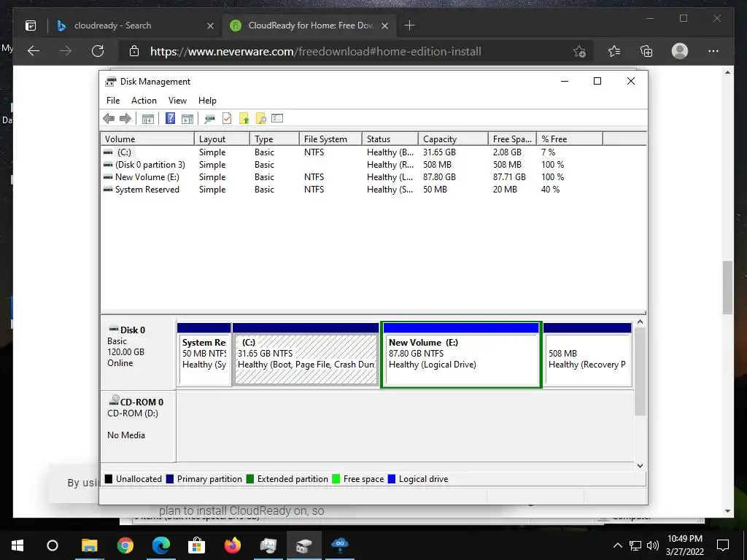Click the Disk Management title bar icon

[x=111, y=82]
